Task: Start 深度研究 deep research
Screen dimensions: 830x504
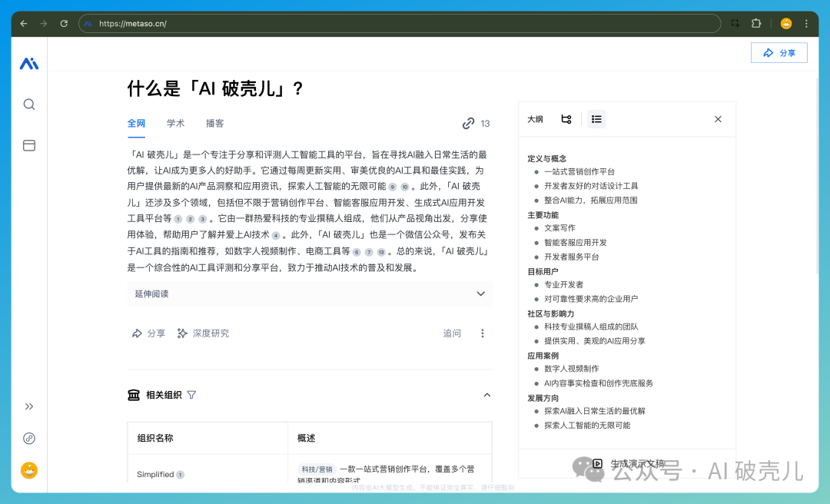Action: (203, 333)
